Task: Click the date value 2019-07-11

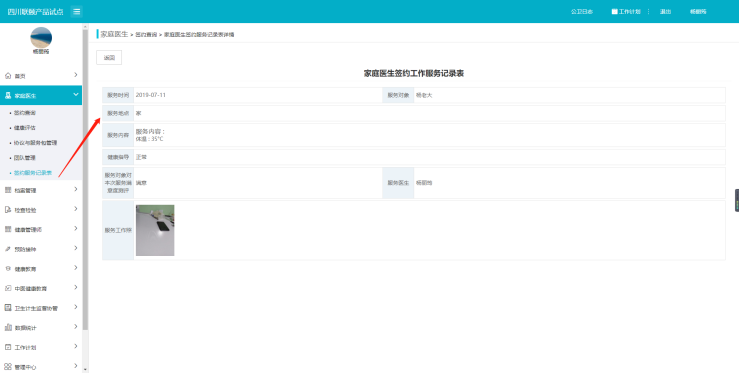Action: point(151,95)
